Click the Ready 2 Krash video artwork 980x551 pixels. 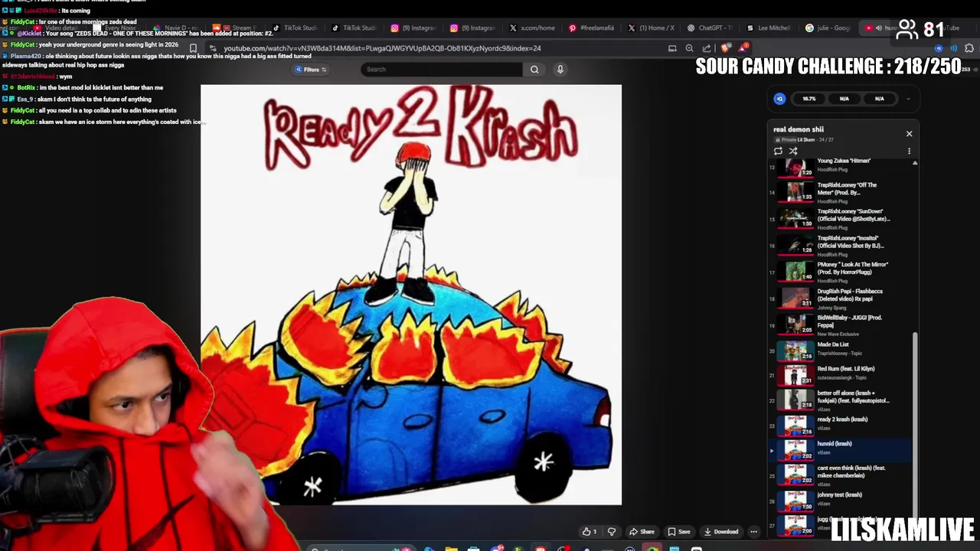(x=411, y=295)
